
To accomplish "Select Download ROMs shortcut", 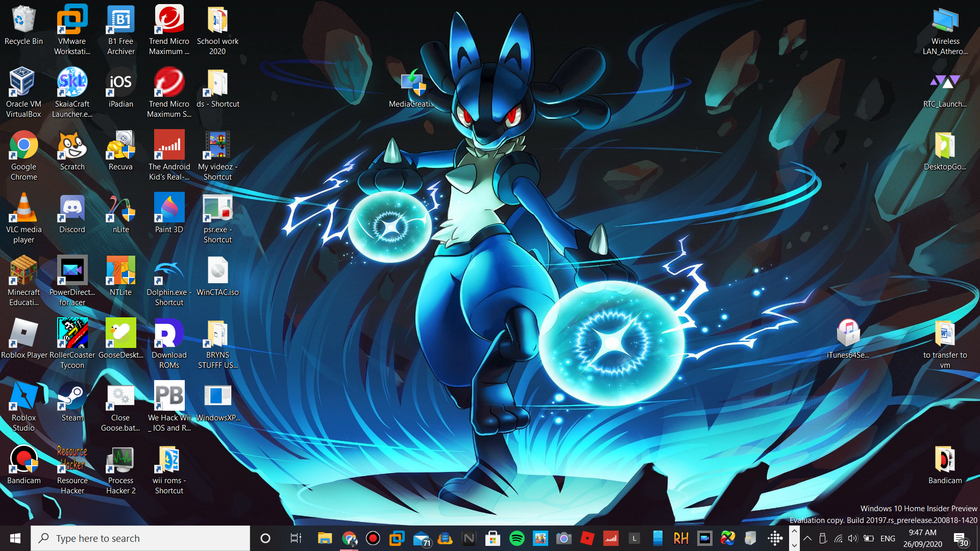I will pos(169,343).
